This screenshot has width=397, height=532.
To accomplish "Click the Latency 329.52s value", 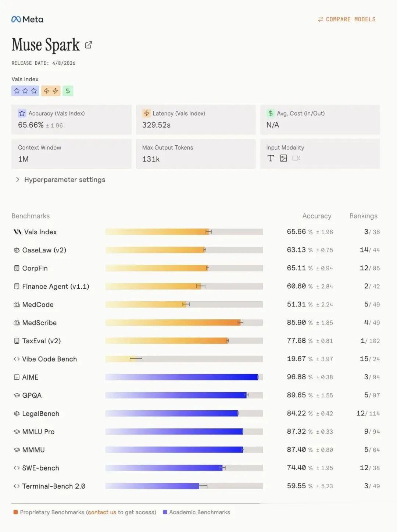I will (156, 125).
